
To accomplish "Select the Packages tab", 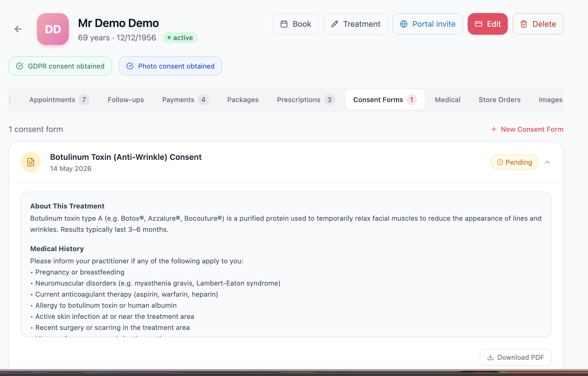I will 243,100.
